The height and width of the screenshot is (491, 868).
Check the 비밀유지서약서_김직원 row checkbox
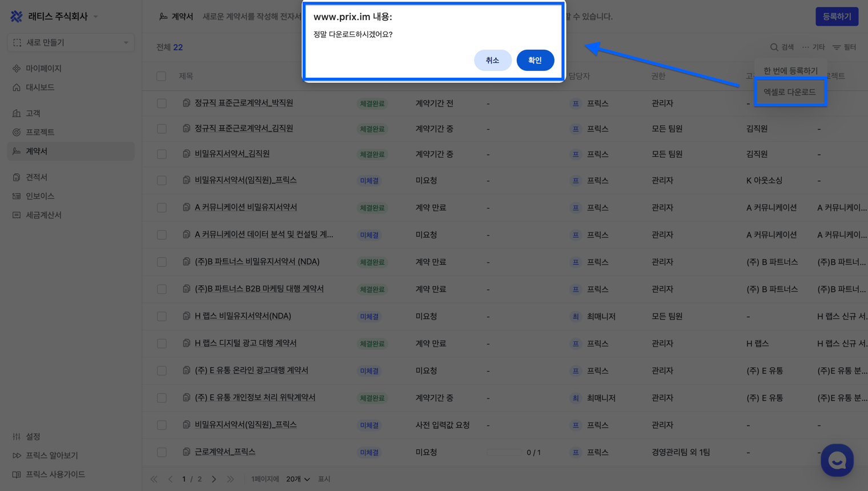coord(162,154)
